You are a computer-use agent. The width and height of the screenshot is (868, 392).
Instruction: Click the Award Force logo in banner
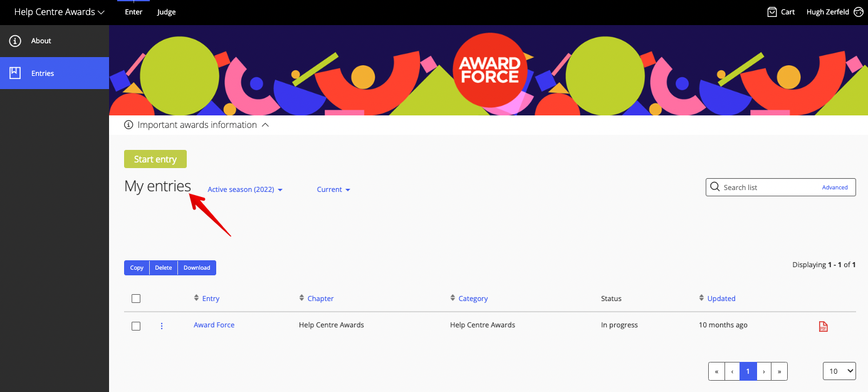[489, 70]
